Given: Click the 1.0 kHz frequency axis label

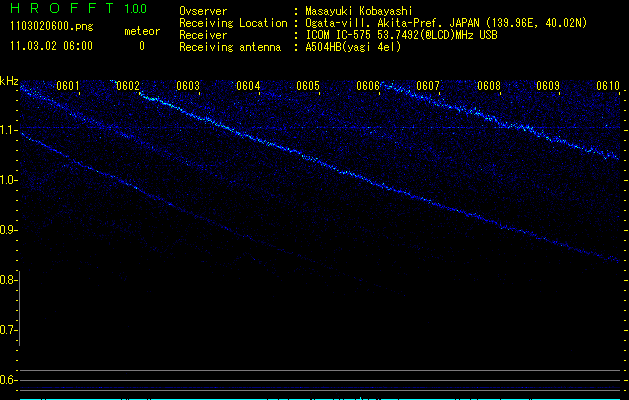Looking at the screenshot, I should [8, 180].
